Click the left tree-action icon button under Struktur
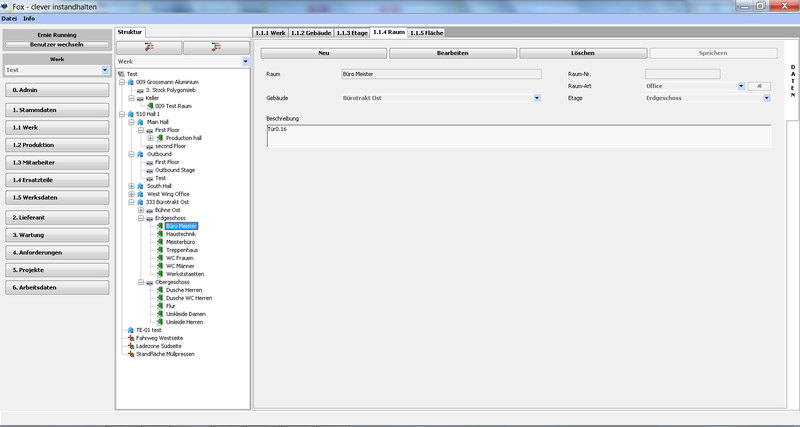This screenshot has width=800, height=427. point(148,47)
